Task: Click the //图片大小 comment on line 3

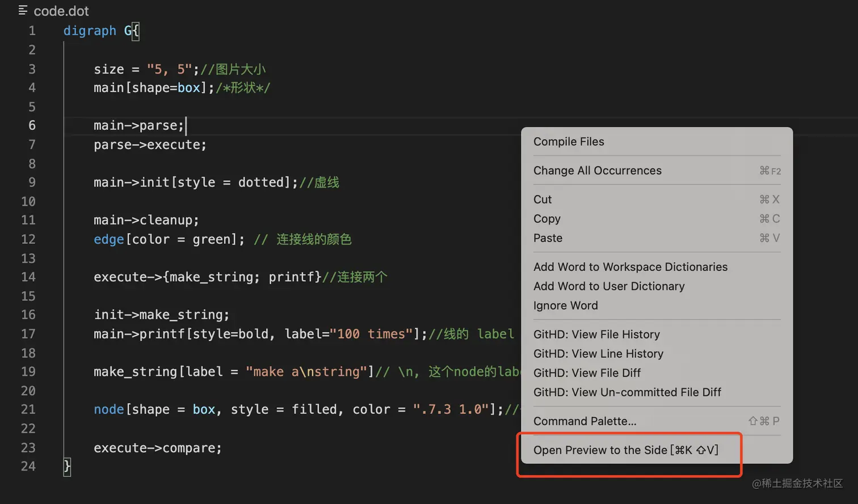Action: click(233, 69)
